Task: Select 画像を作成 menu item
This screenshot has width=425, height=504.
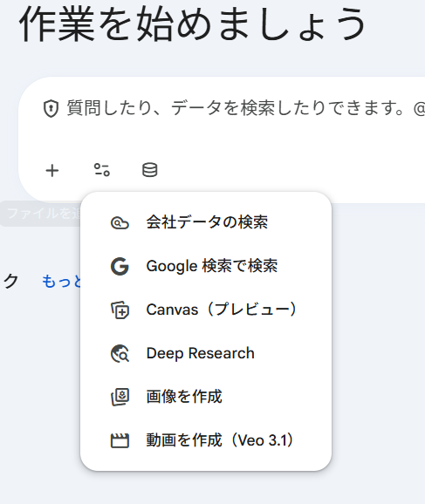Action: pyautogui.click(x=206, y=397)
